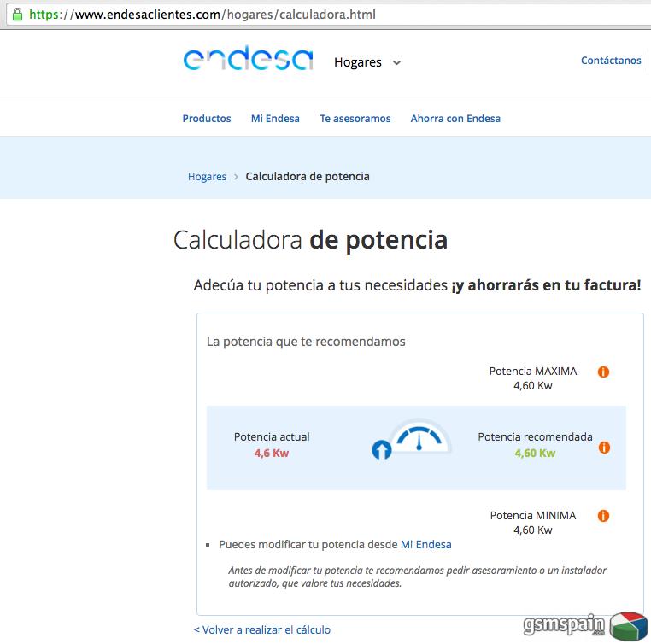Click the Potencia actual label
The height and width of the screenshot is (644, 651).
tap(272, 437)
